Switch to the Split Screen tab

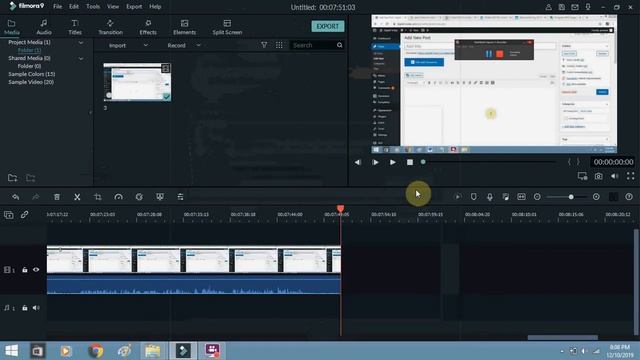pos(227,27)
